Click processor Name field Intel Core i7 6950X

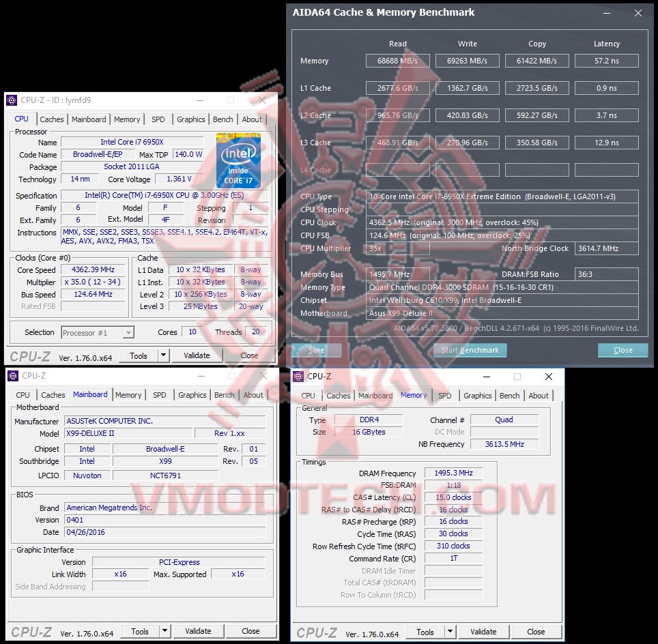132,142
